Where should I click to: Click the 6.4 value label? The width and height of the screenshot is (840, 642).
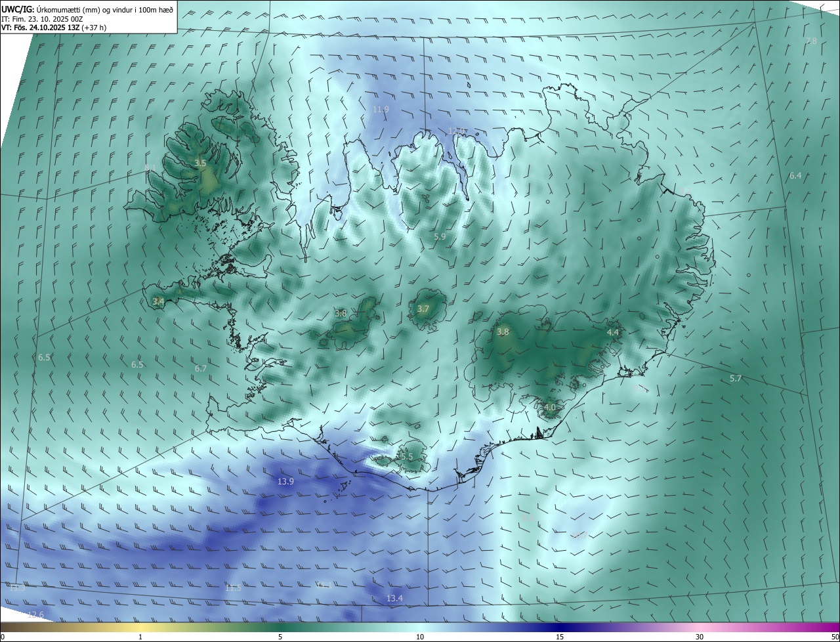point(795,175)
